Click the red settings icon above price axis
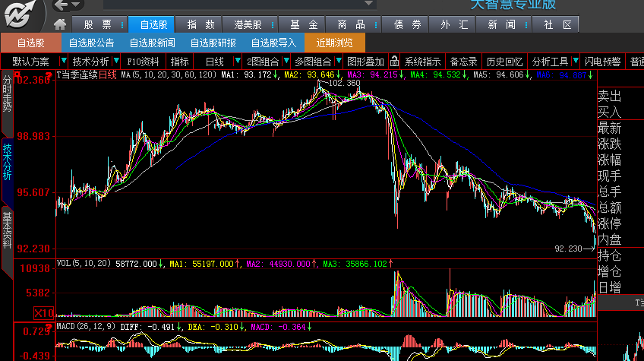The width and height of the screenshot is (644, 361). (17, 74)
